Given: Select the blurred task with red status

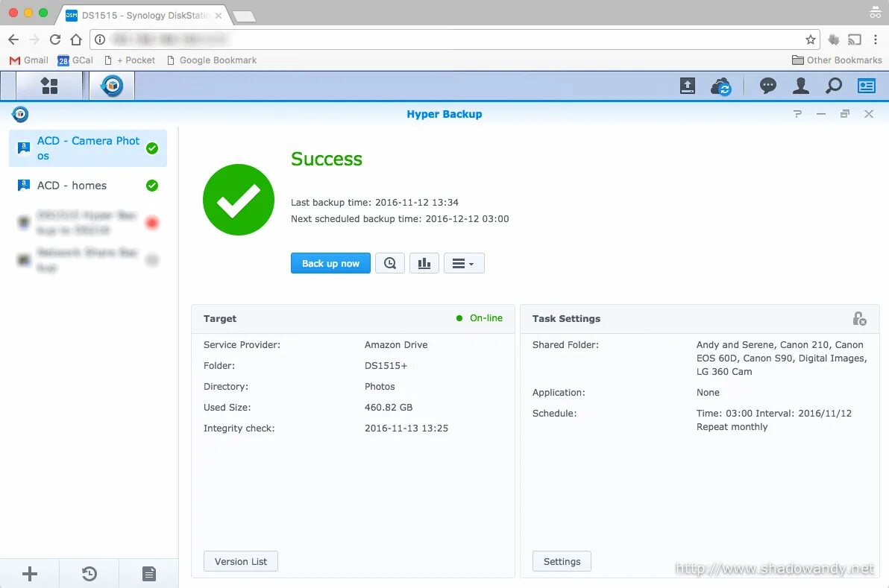Looking at the screenshot, I should [x=88, y=223].
